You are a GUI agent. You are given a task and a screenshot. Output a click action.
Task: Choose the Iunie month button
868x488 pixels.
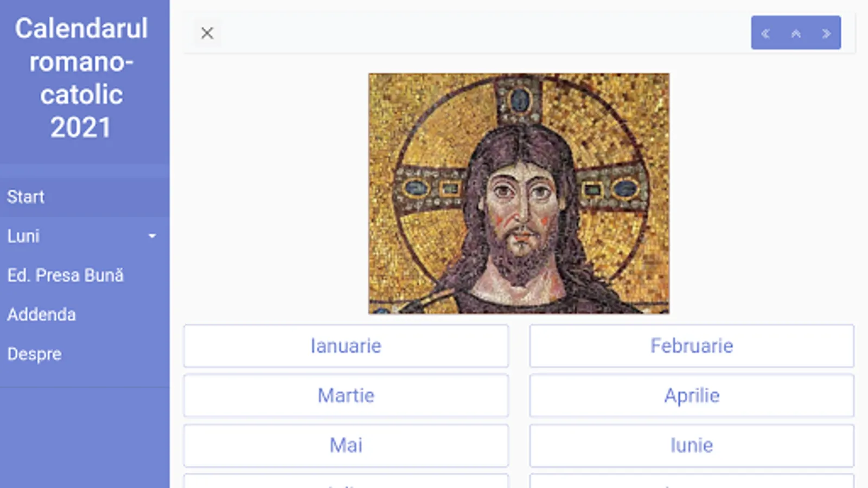click(692, 446)
